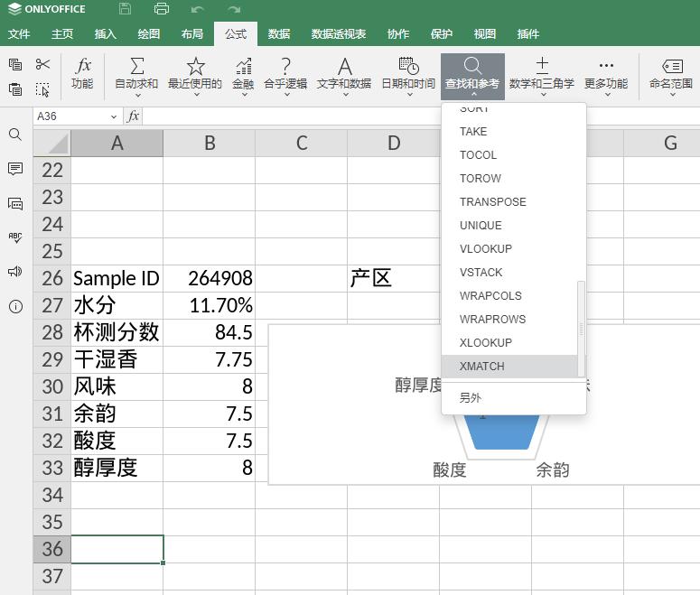The height and width of the screenshot is (595, 700).
Task: Switch to the 布局 tab
Action: (192, 34)
